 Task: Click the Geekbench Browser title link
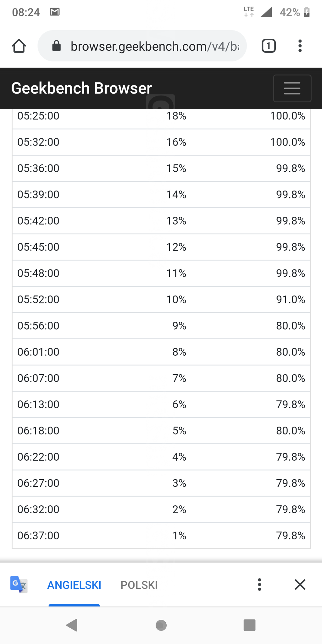tap(81, 88)
